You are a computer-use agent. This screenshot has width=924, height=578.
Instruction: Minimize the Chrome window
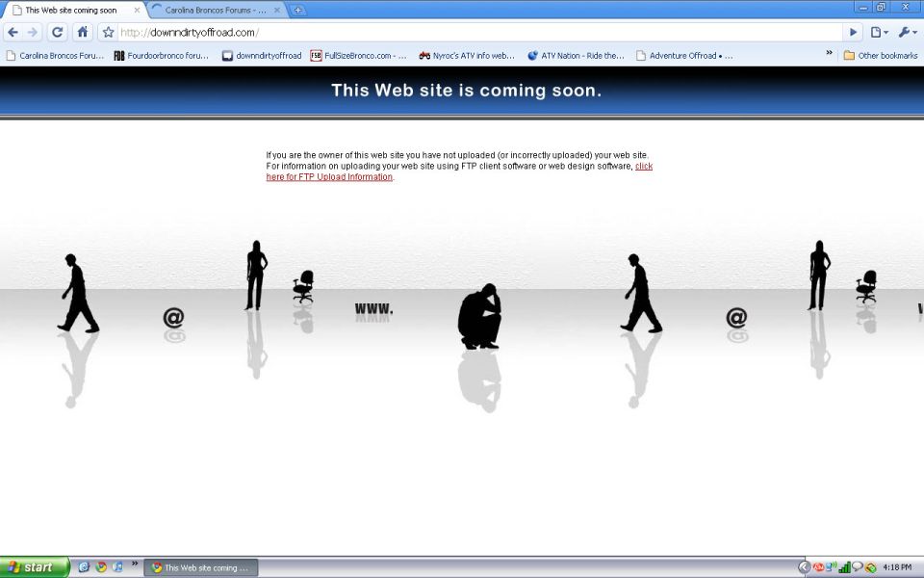coord(863,7)
